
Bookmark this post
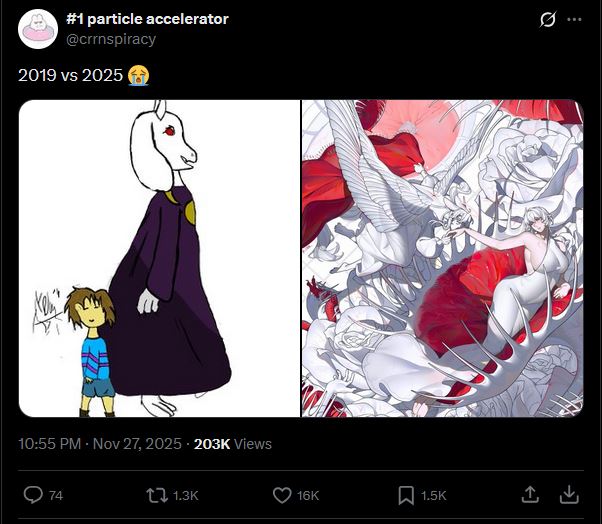pyautogui.click(x=406, y=495)
